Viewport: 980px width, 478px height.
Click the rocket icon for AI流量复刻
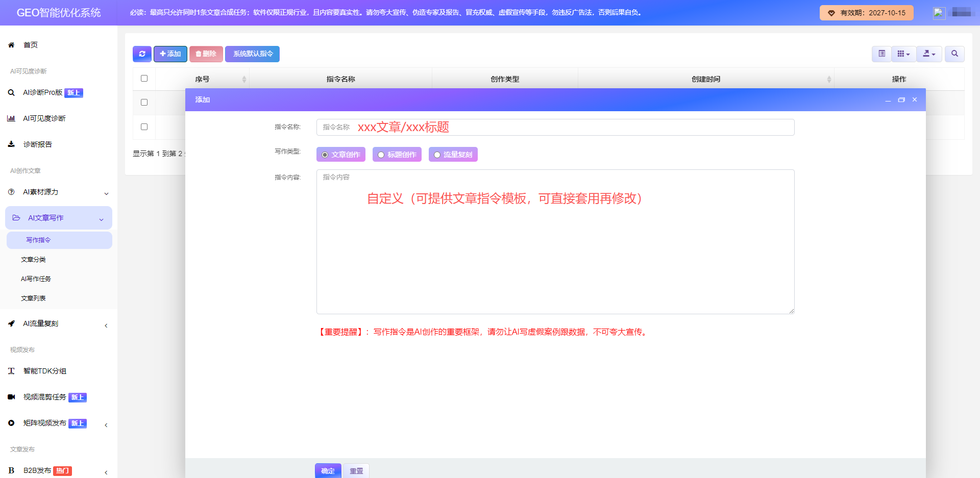(x=11, y=323)
